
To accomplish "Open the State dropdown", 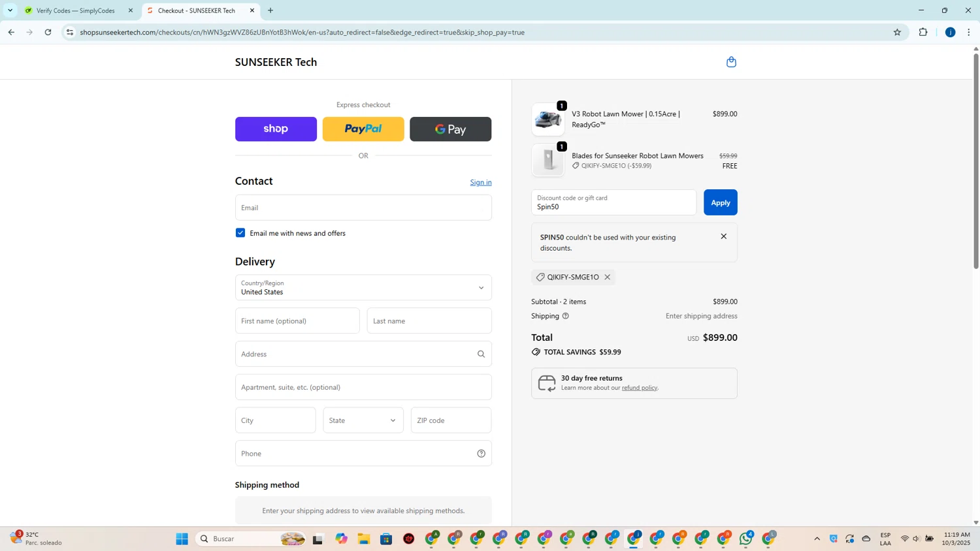I will pyautogui.click(x=363, y=420).
